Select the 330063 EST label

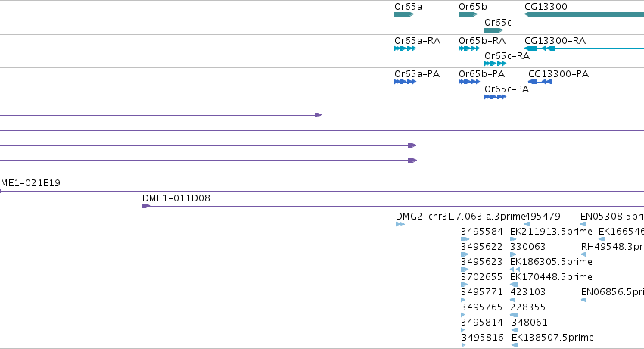(527, 247)
